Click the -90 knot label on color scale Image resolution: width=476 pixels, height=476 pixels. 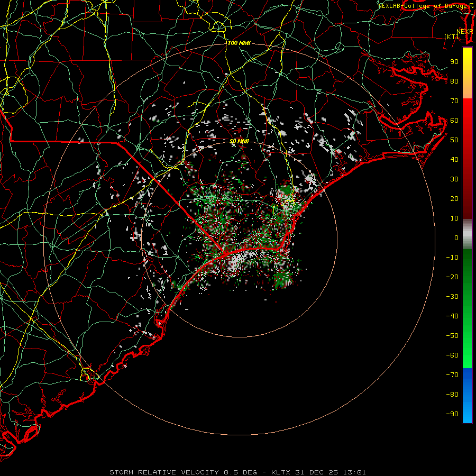pos(452,414)
